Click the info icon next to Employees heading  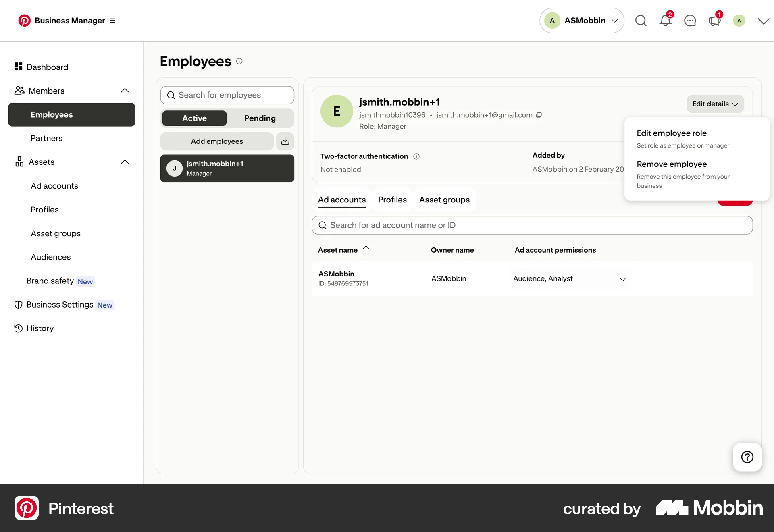pyautogui.click(x=239, y=61)
